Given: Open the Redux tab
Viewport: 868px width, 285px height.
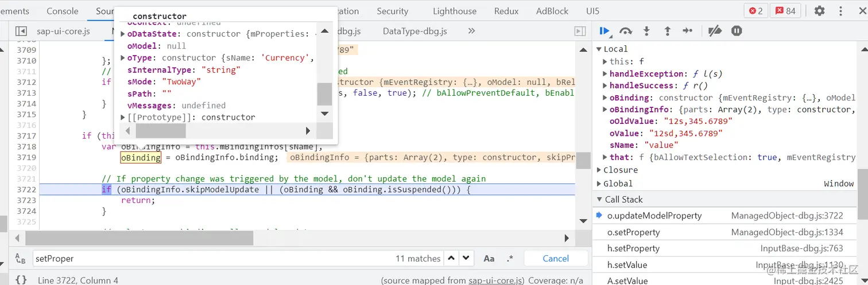Looking at the screenshot, I should [x=506, y=11].
